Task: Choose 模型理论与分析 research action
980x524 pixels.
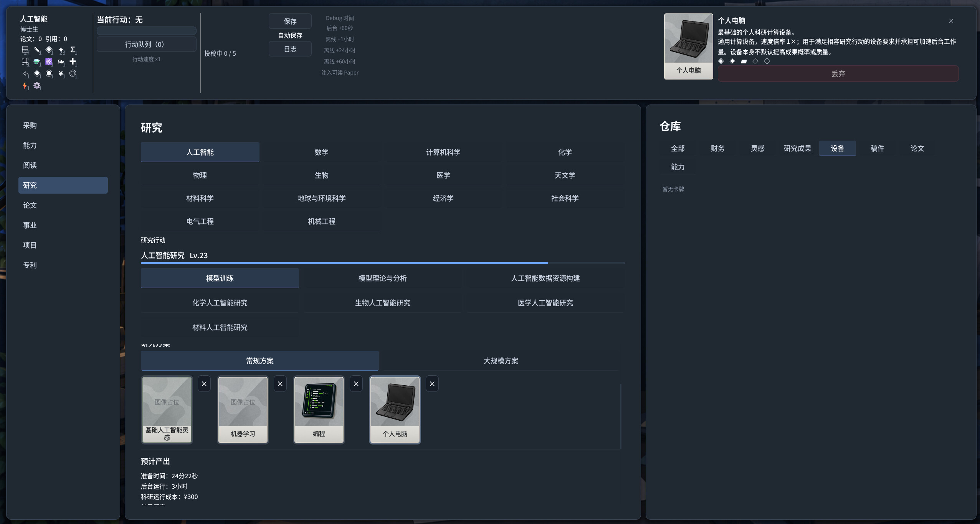Action: 382,278
